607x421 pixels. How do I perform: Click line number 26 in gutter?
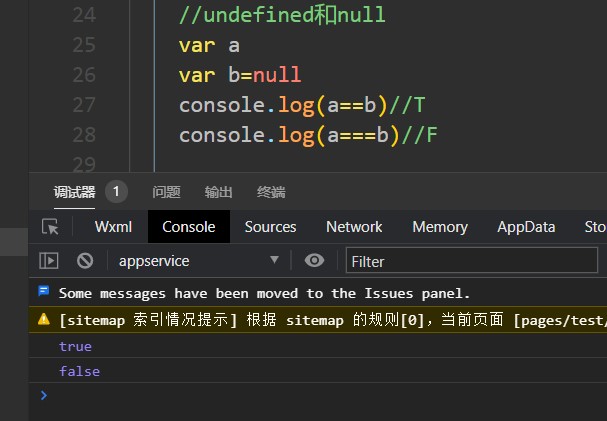point(84,75)
